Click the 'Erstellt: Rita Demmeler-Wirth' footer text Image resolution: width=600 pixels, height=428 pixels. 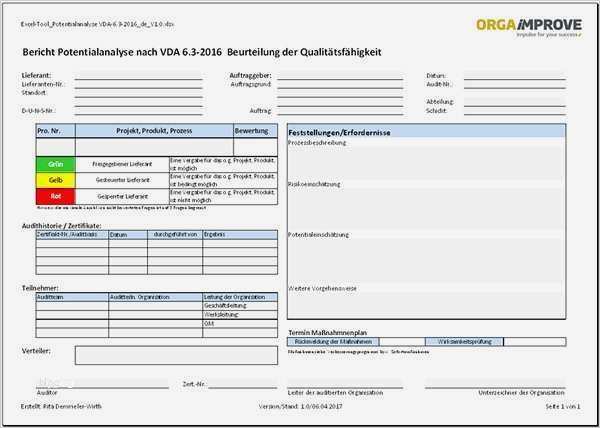61,406
